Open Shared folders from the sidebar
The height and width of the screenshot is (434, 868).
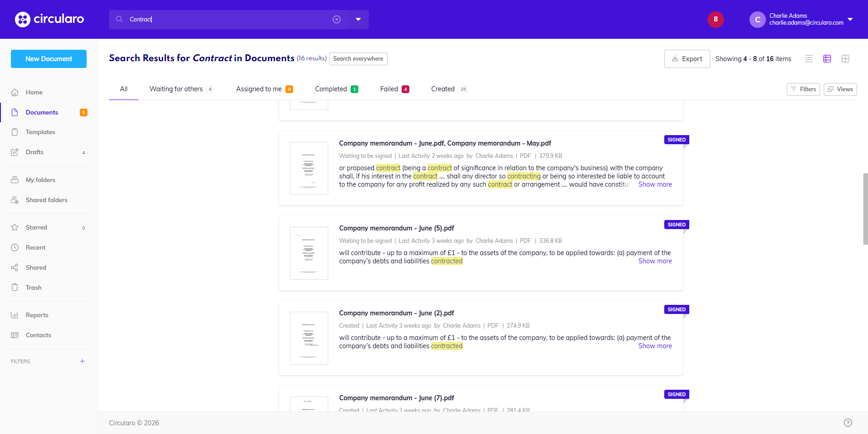point(14,200)
